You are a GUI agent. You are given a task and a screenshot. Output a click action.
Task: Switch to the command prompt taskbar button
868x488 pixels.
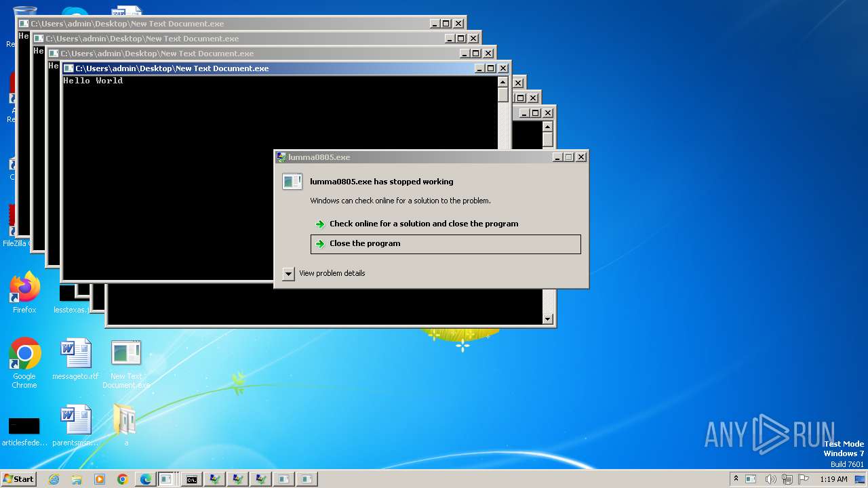192,479
